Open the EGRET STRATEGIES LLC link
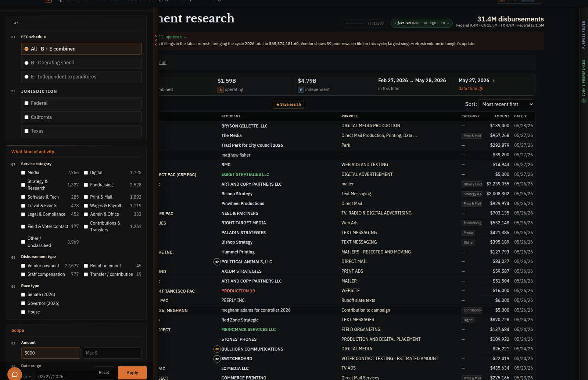 pyautogui.click(x=245, y=174)
